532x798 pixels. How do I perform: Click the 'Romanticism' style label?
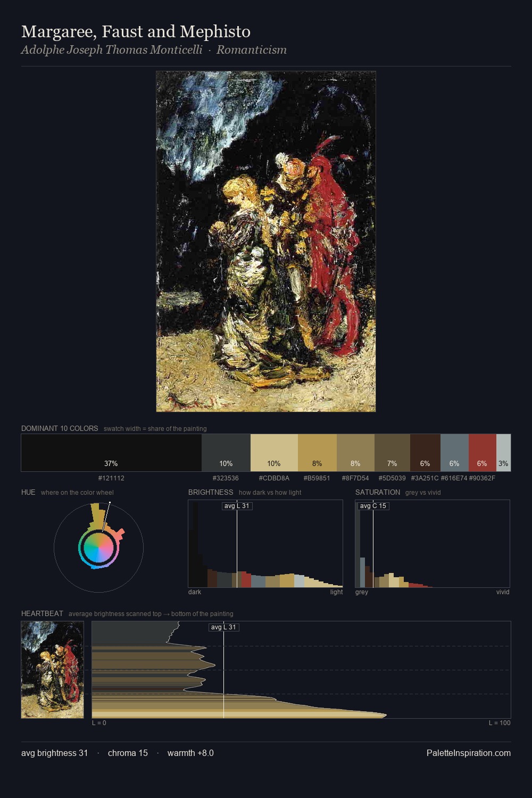(251, 50)
